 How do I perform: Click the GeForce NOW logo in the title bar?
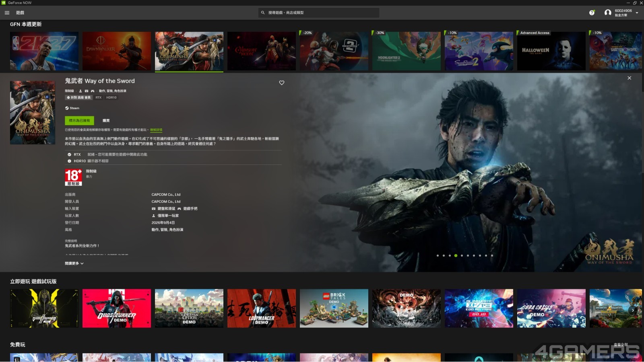click(4, 3)
